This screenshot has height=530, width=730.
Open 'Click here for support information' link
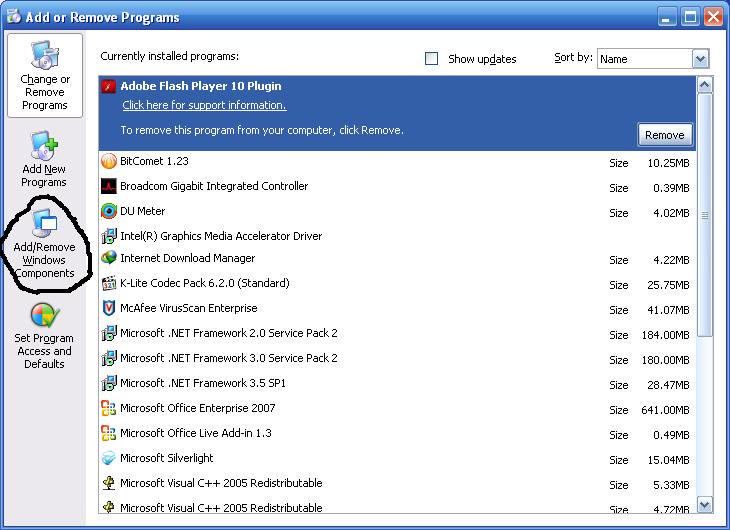204,105
